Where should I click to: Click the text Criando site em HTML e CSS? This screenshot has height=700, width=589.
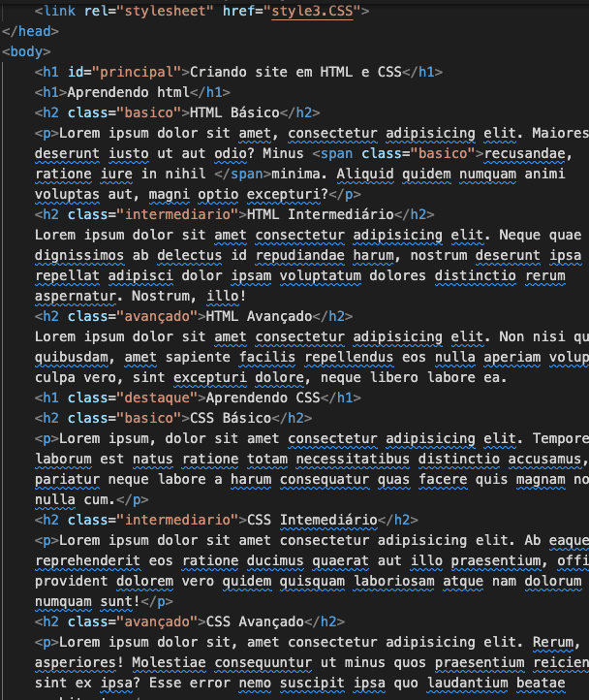295,72
